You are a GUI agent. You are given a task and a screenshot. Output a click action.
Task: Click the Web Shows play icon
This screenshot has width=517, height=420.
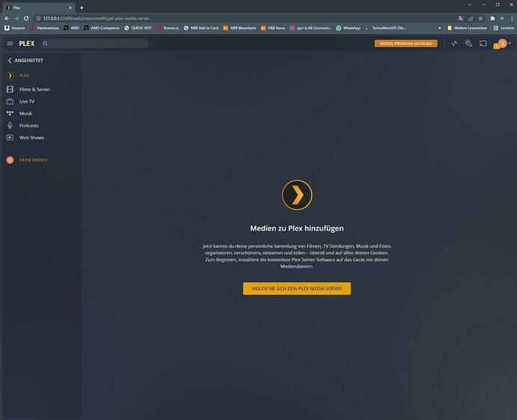10,138
